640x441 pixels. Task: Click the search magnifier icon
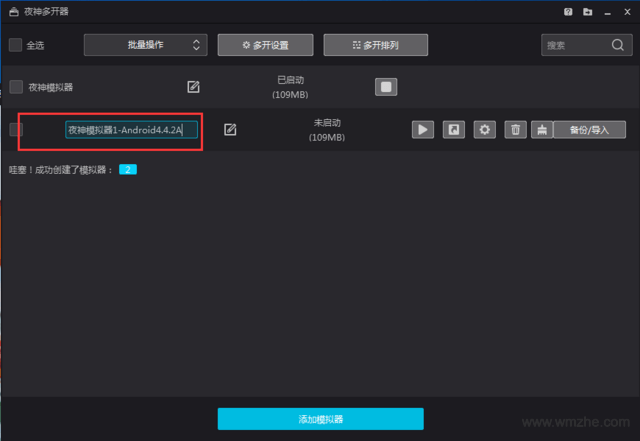(617, 45)
